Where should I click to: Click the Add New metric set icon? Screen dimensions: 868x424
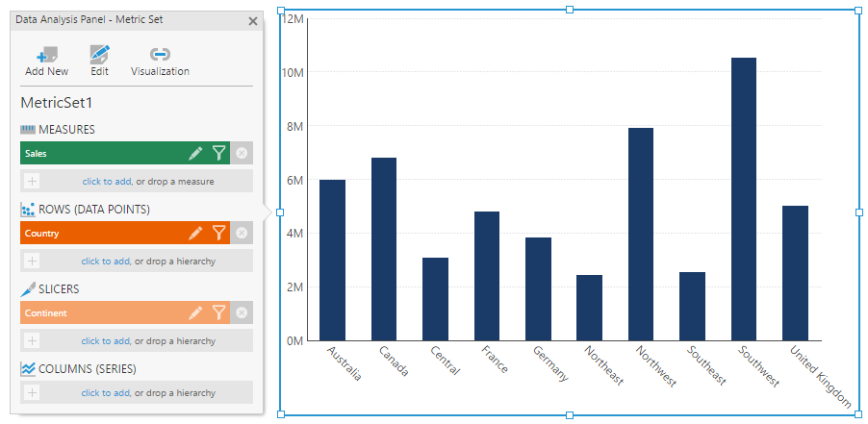pos(46,55)
